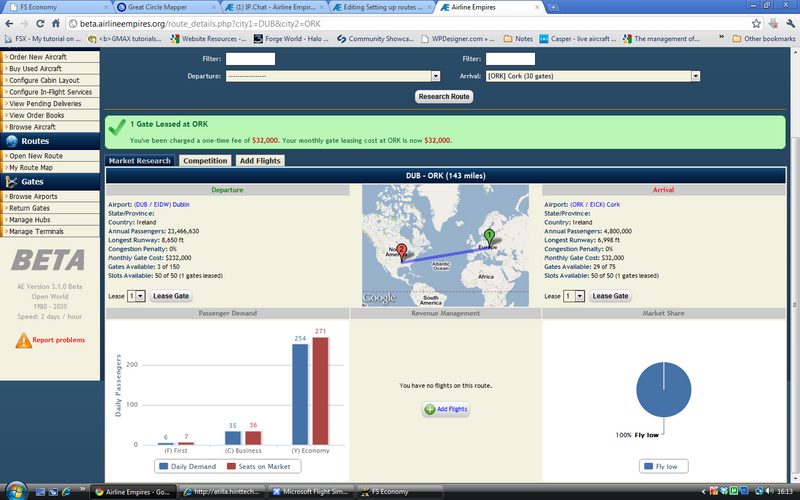The height and width of the screenshot is (500, 800).
Task: Open the Chrome wrench settings menu
Action: pyautogui.click(x=790, y=23)
